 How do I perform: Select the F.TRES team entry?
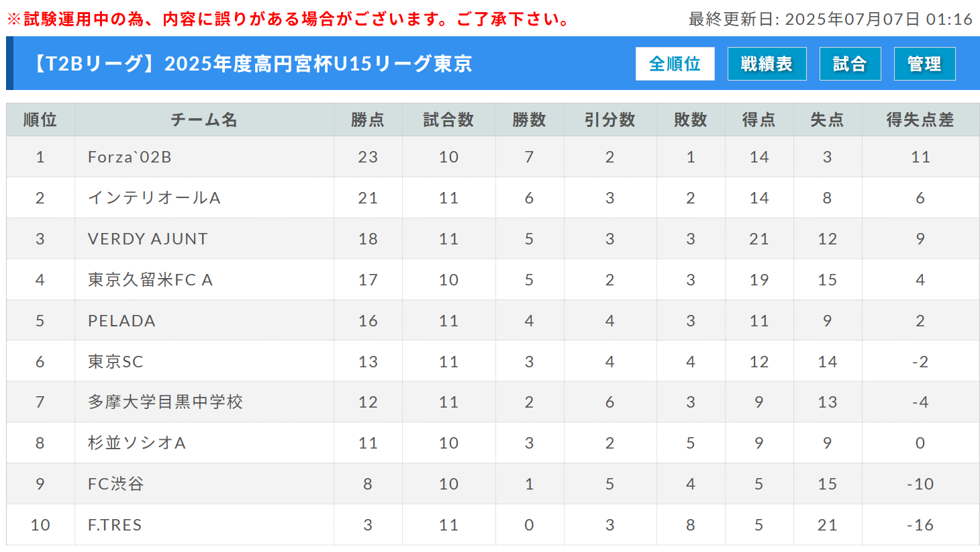coord(115,525)
